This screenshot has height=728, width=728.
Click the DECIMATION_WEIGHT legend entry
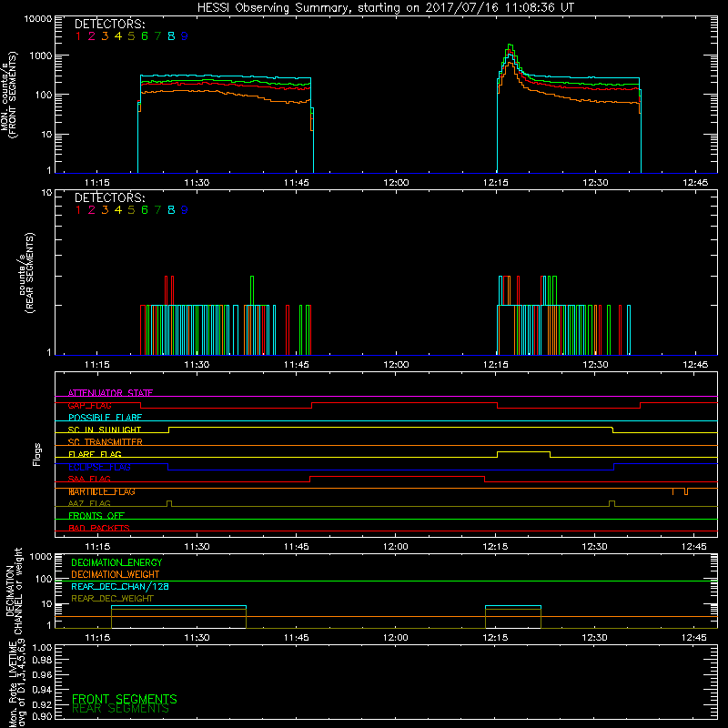pyautogui.click(x=116, y=574)
